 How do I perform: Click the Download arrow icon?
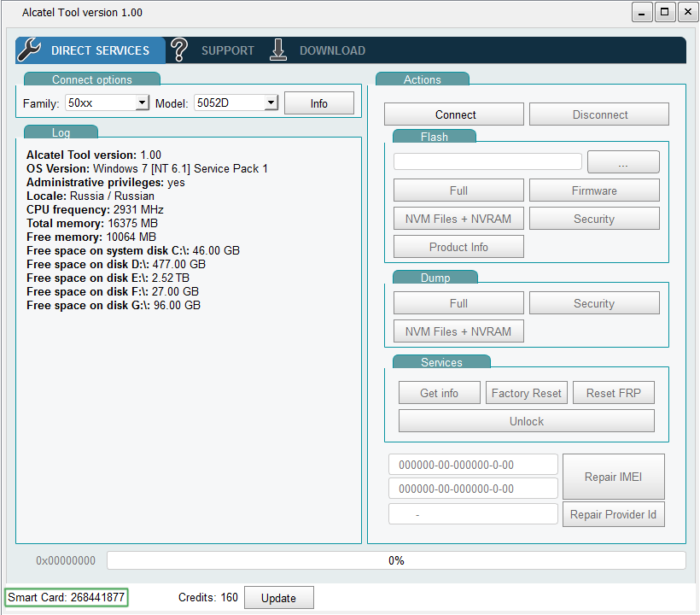pos(278,50)
